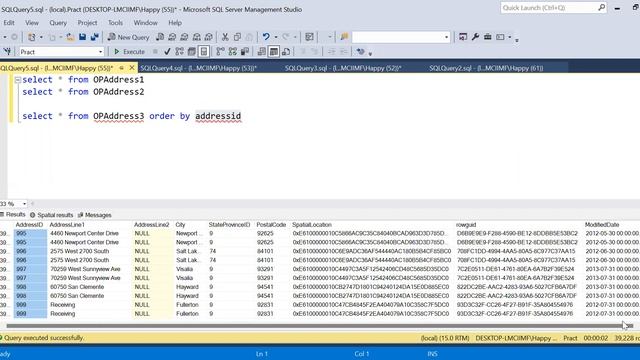Image resolution: width=640 pixels, height=360 pixels.
Task: Toggle IntelliSense Enabled
Action: [x=204, y=51]
